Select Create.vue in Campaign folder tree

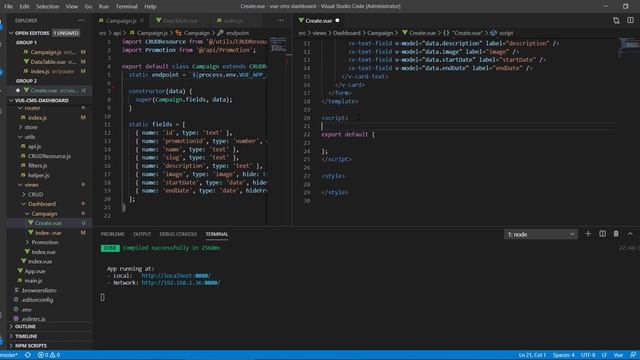[48, 223]
